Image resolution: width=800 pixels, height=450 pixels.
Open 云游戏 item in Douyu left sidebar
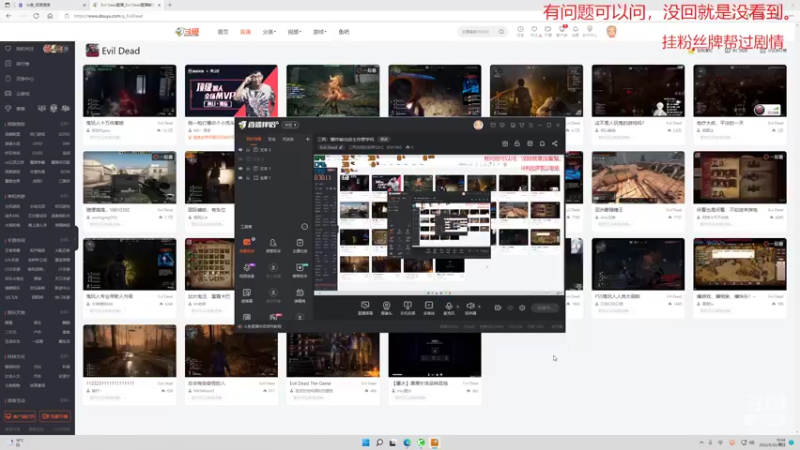18,94
